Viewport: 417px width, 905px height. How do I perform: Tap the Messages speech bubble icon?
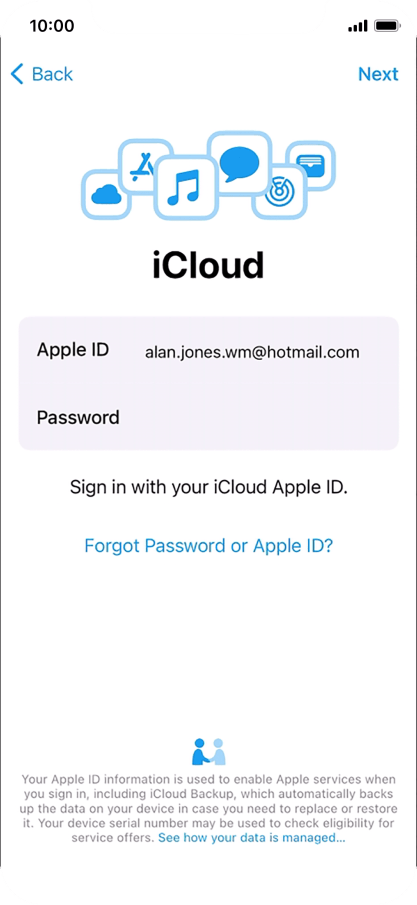[x=239, y=162]
